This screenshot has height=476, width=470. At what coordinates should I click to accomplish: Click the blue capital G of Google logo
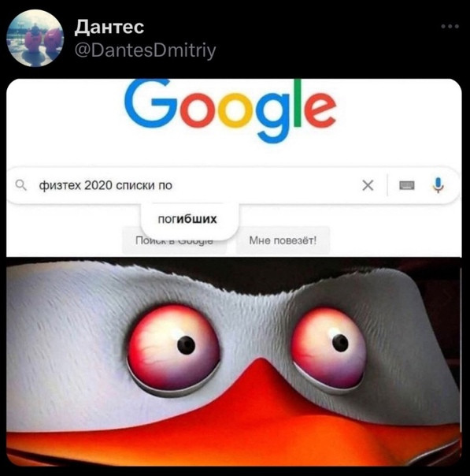click(152, 103)
